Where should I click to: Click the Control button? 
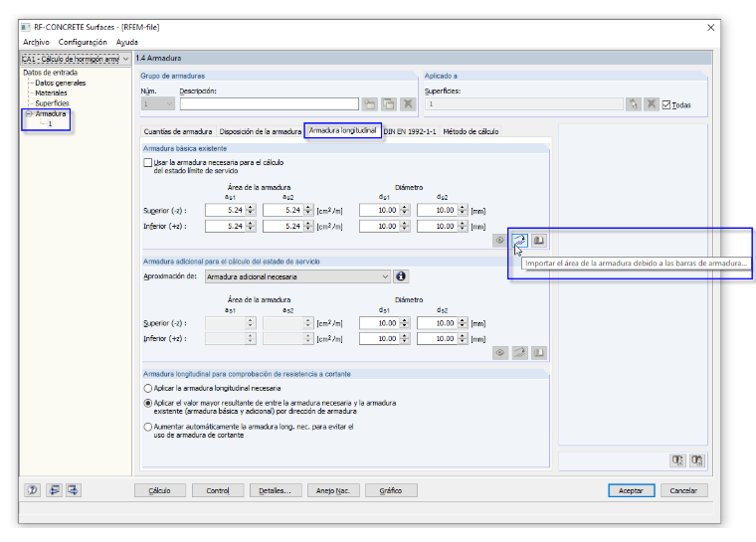(218, 490)
